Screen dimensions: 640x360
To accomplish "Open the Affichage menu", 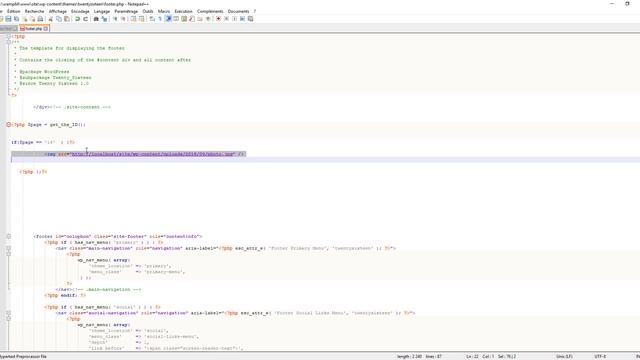I will pos(58,11).
